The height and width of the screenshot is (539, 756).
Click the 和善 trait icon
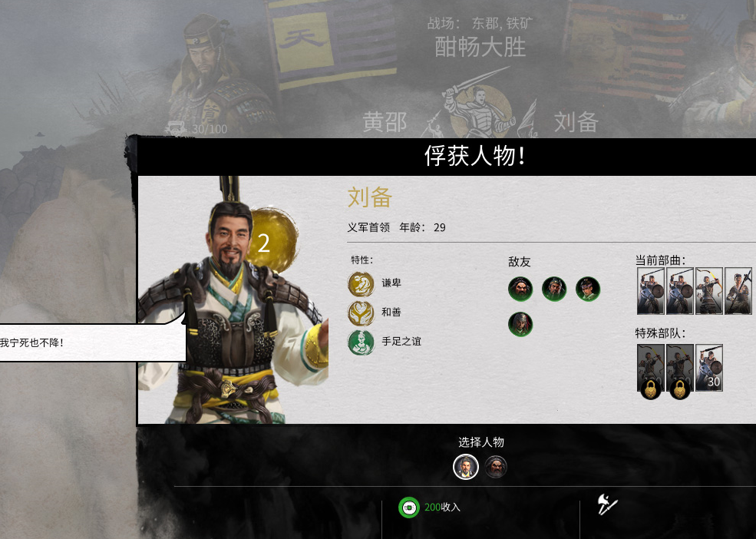pyautogui.click(x=361, y=312)
